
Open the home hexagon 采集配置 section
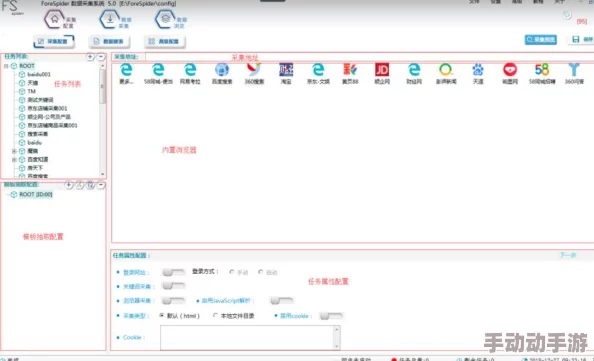coord(55,19)
